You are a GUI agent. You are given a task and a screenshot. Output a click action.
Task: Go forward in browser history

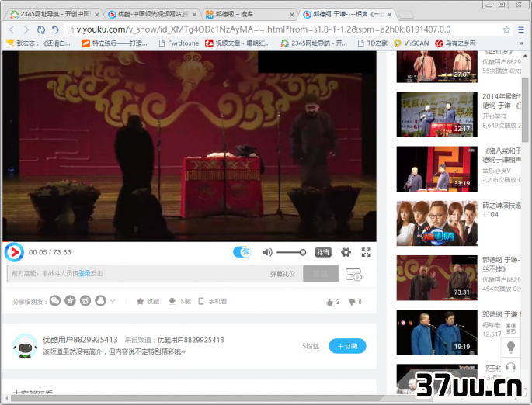(x=26, y=29)
